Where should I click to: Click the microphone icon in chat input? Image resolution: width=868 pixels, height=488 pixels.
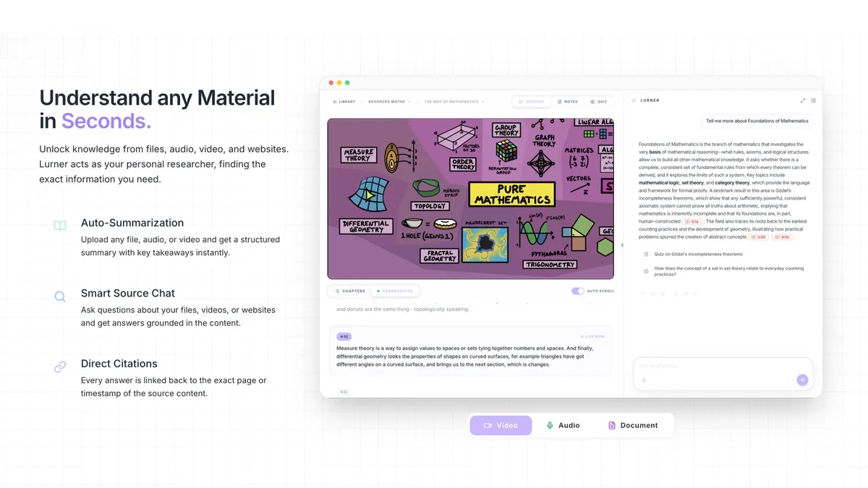pyautogui.click(x=644, y=380)
